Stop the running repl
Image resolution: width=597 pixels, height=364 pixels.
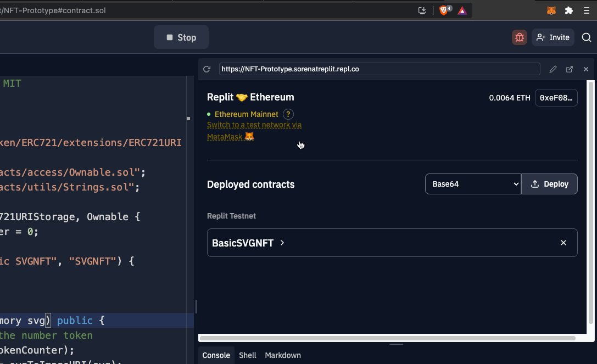click(x=181, y=37)
